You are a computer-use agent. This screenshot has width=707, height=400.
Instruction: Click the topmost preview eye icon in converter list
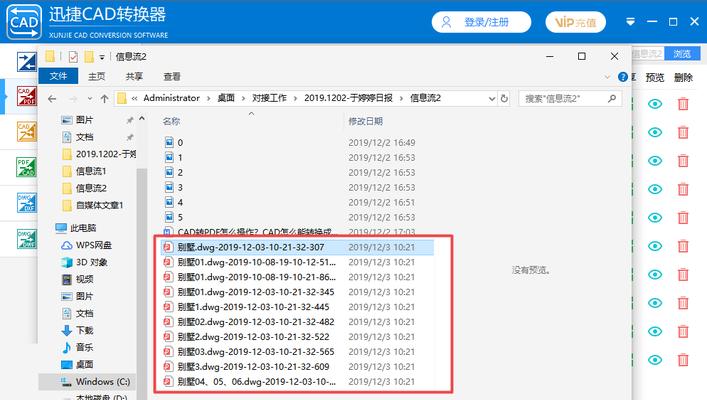[655, 104]
